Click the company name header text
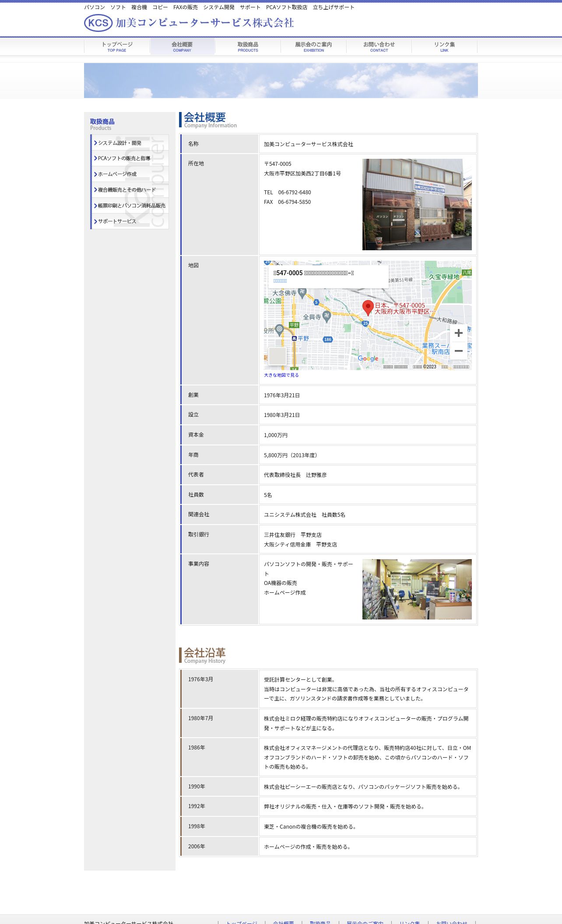This screenshot has width=562, height=924. coord(205,23)
